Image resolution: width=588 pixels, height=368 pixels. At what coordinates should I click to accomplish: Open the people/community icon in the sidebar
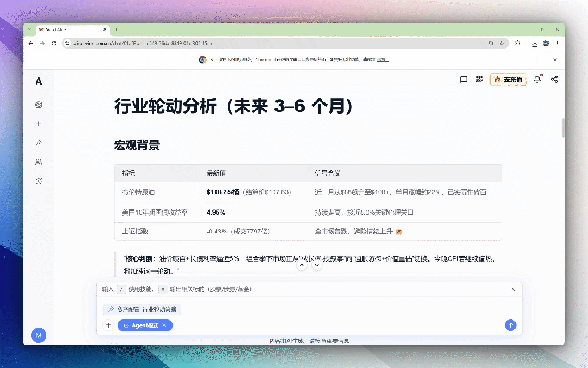[39, 162]
